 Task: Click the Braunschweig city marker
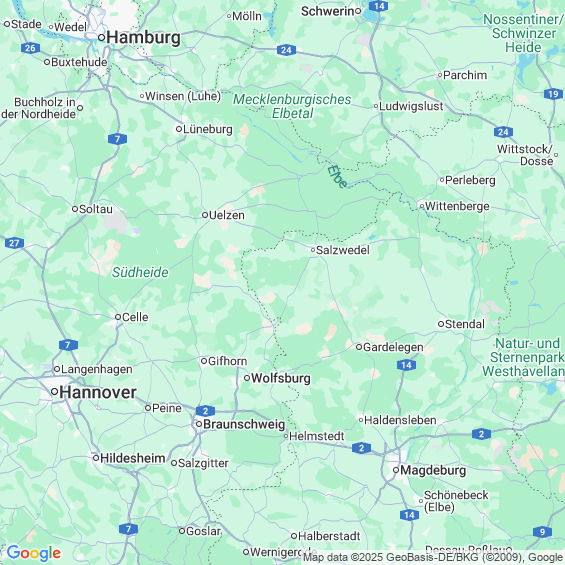coord(199,424)
